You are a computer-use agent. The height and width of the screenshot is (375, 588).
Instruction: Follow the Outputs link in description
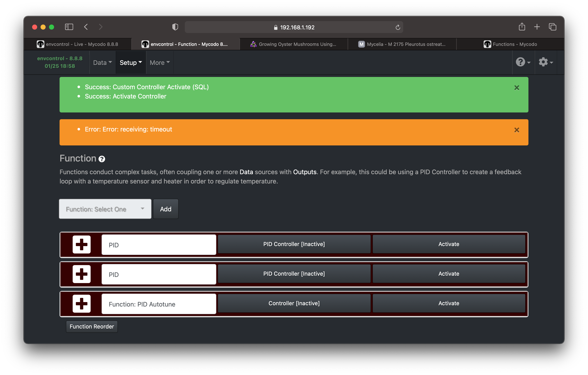tap(305, 172)
